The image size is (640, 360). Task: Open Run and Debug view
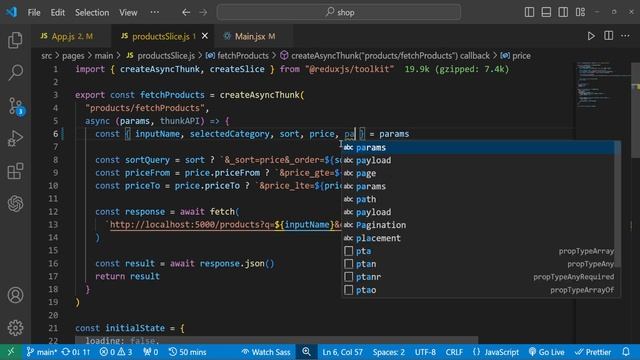tap(16, 138)
